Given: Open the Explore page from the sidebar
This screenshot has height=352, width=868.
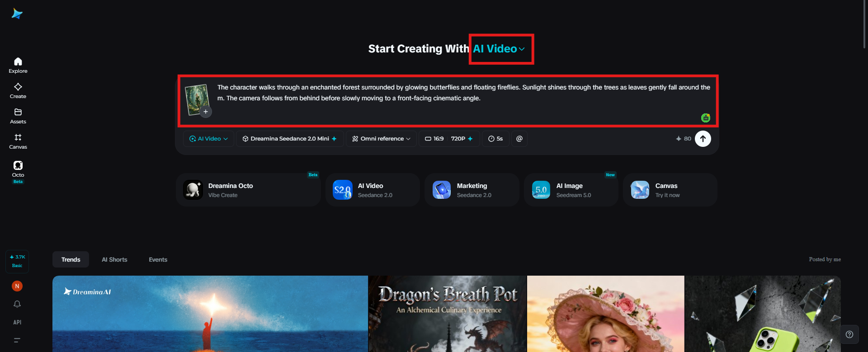Looking at the screenshot, I should tap(18, 65).
